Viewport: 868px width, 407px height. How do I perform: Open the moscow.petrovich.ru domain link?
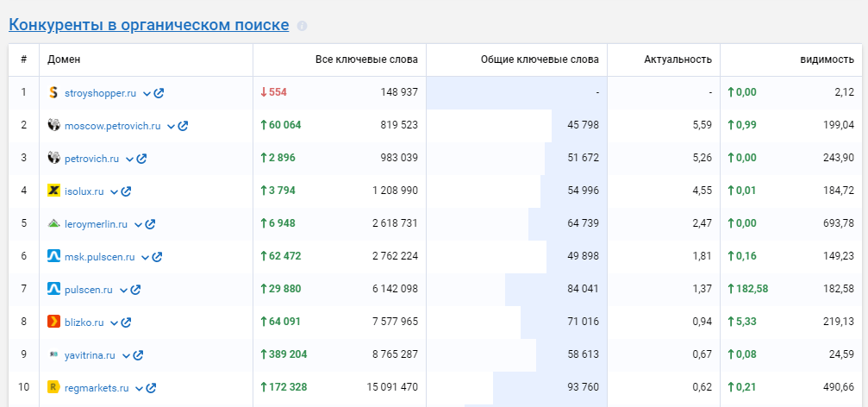[x=112, y=126]
